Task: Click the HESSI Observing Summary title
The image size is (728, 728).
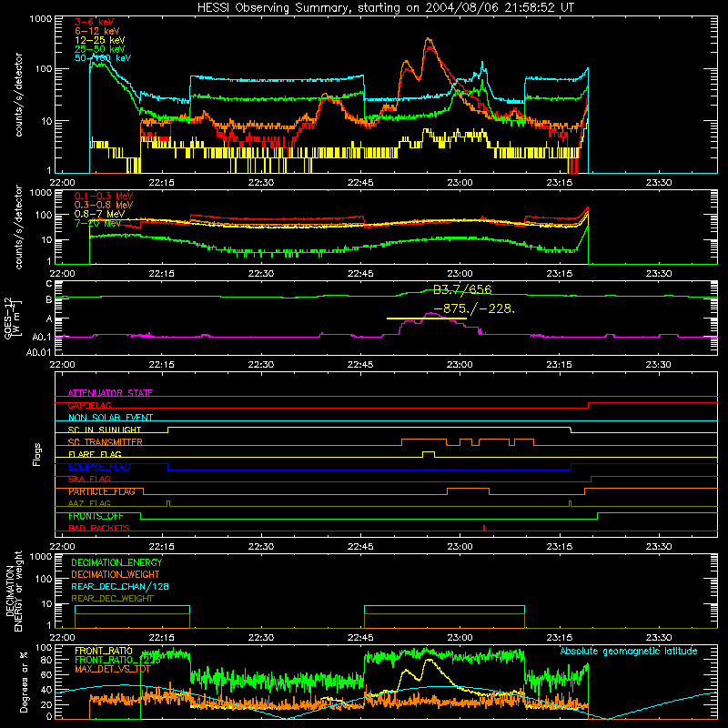Action: click(385, 7)
